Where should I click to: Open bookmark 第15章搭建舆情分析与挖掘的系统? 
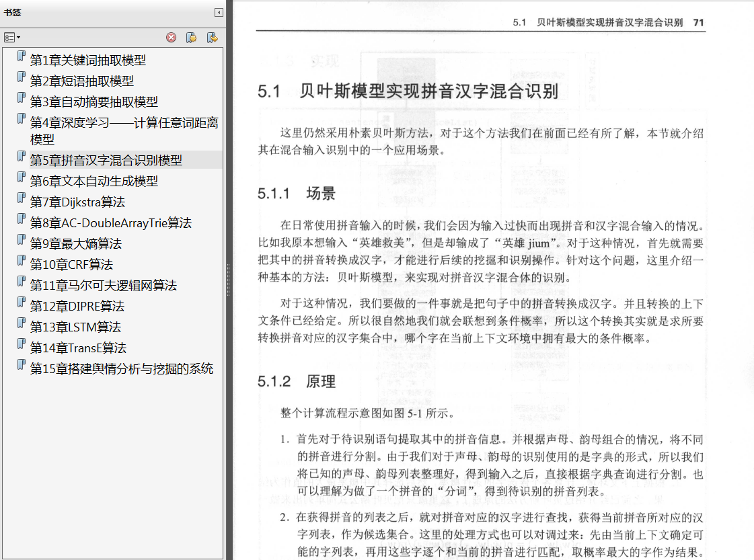122,368
